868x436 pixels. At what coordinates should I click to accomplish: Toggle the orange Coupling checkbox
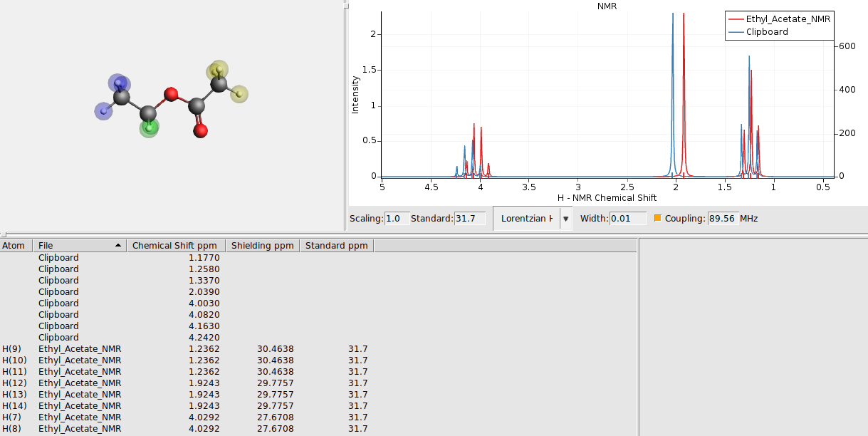pyautogui.click(x=657, y=218)
